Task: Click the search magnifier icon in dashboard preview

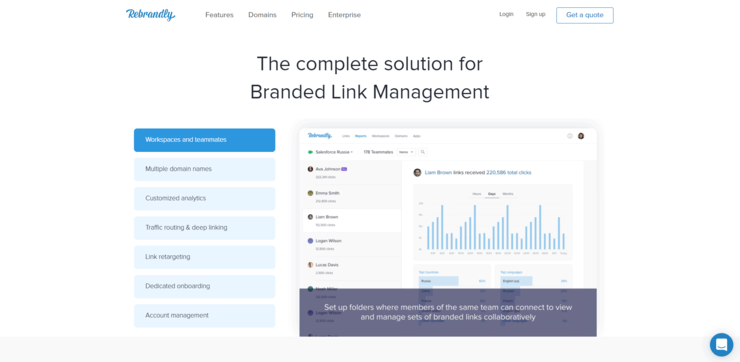Action: coord(423,152)
